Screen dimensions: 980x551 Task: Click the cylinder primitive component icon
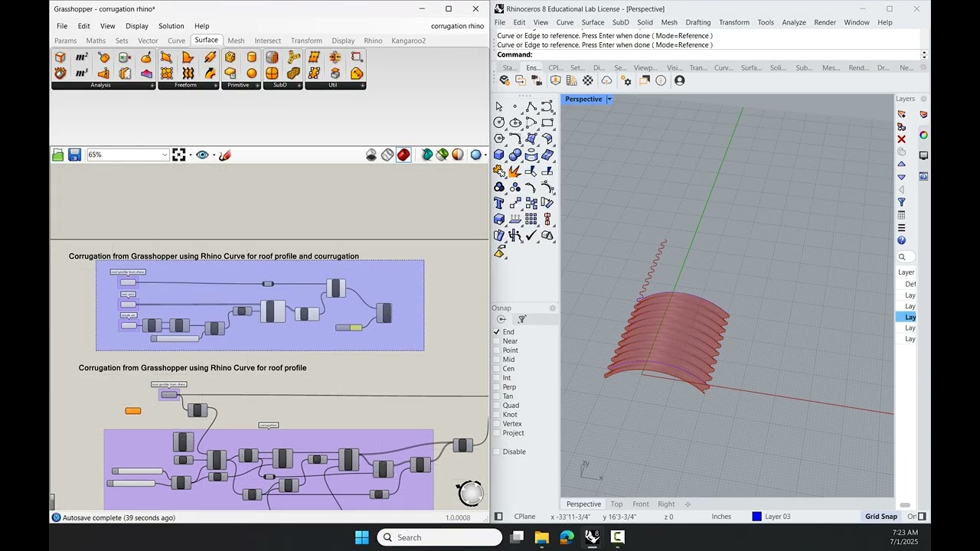tap(251, 57)
